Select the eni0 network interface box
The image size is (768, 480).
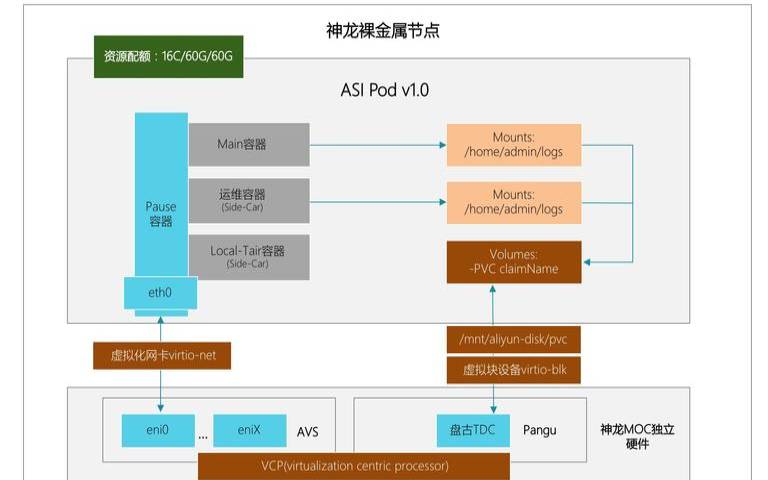coord(158,431)
